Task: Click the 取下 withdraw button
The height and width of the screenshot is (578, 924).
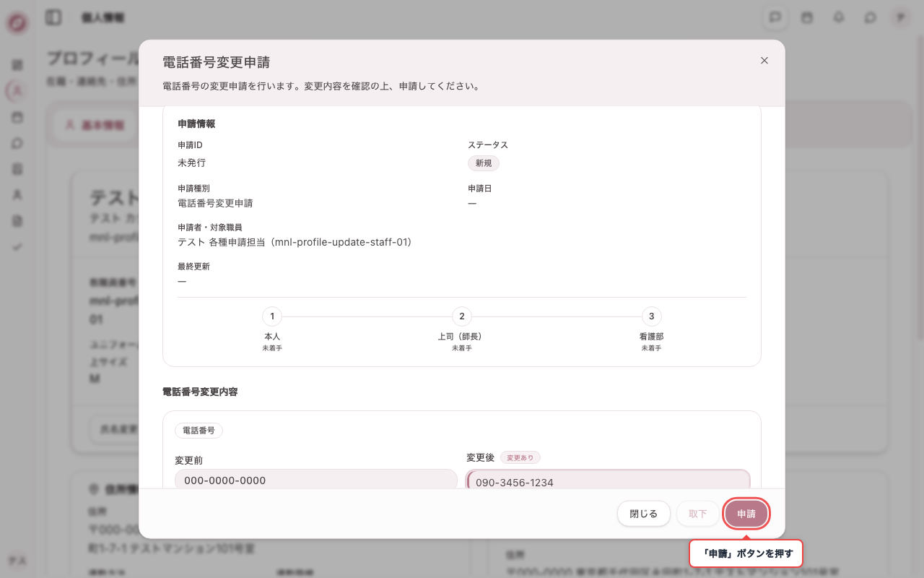Action: pyautogui.click(x=697, y=514)
